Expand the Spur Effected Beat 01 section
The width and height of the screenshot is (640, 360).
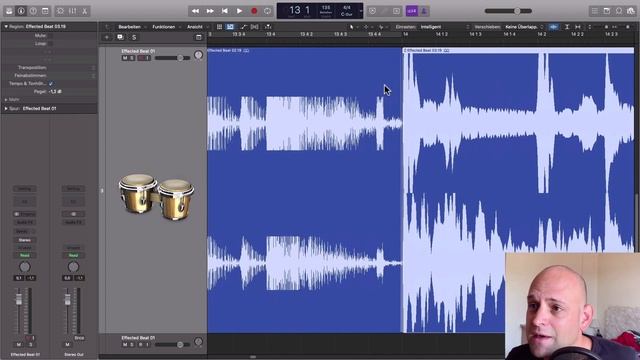[x=6, y=109]
